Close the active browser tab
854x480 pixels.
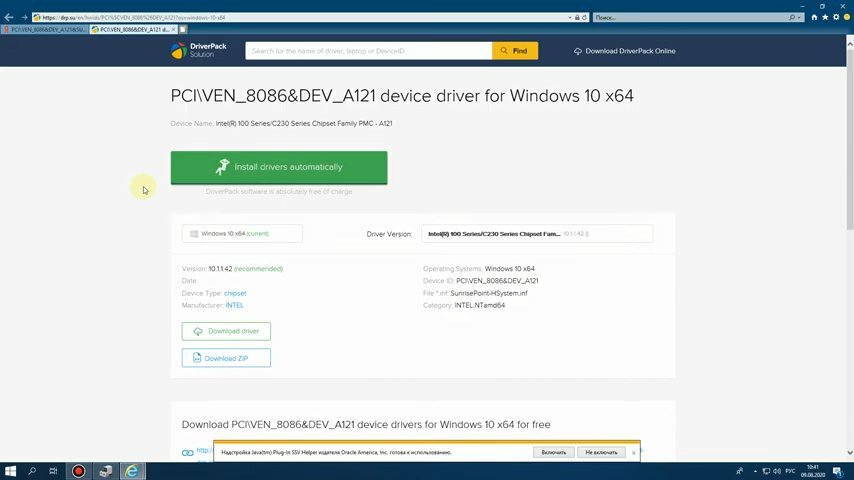(174, 29)
